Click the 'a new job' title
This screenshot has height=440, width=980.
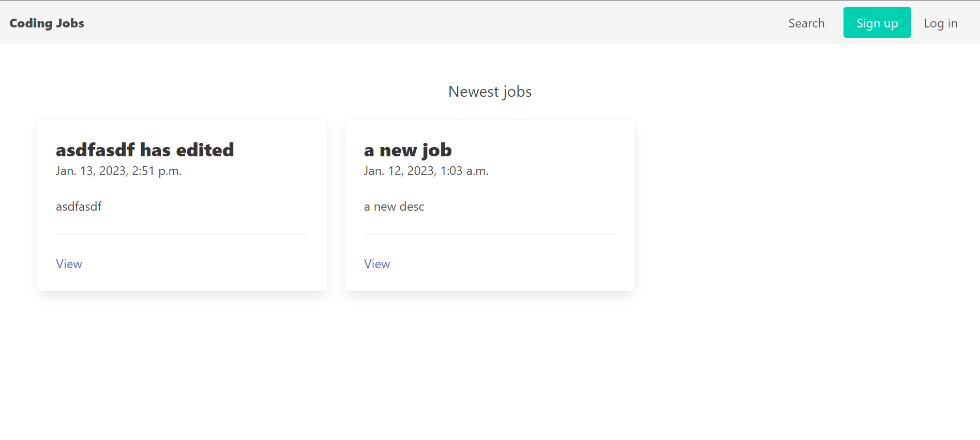click(408, 150)
